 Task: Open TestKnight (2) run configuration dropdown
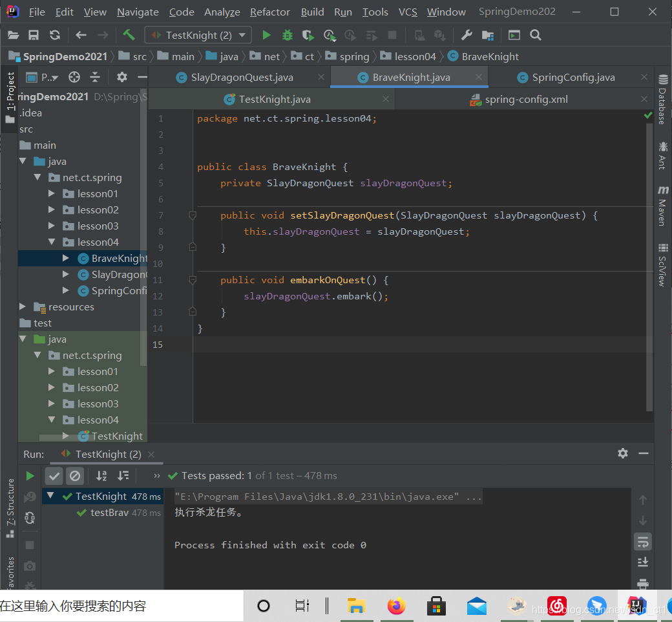click(x=198, y=35)
